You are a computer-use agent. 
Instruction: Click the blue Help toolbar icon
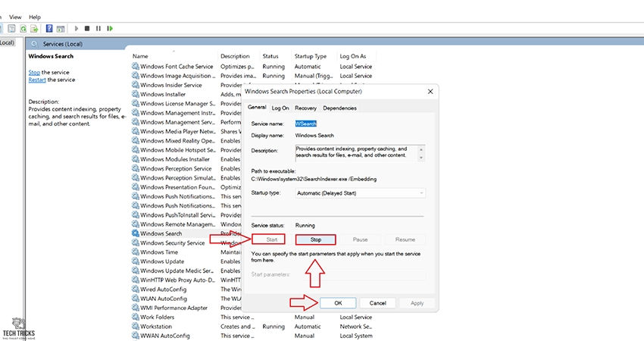coord(49,28)
